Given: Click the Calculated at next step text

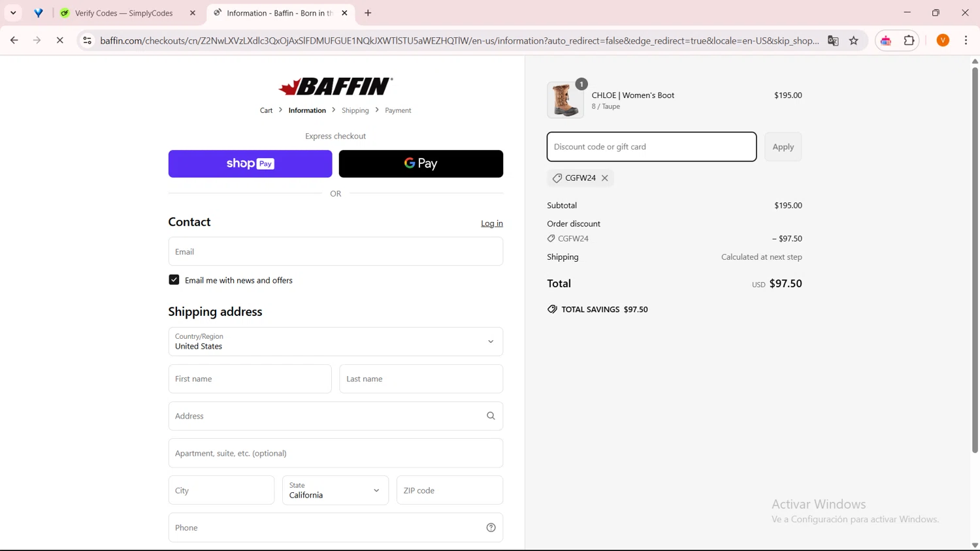Looking at the screenshot, I should 761,257.
